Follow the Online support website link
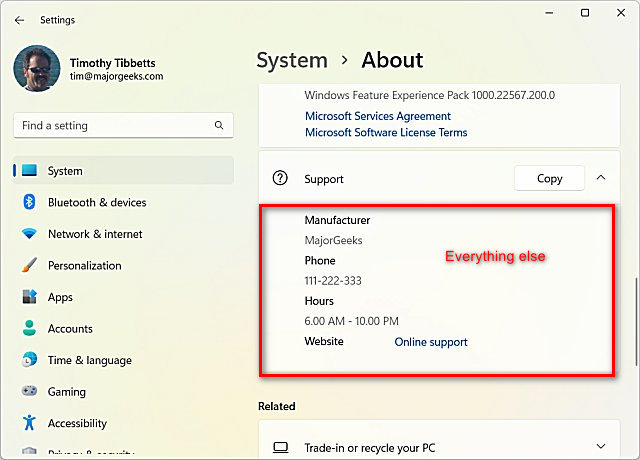 point(431,342)
